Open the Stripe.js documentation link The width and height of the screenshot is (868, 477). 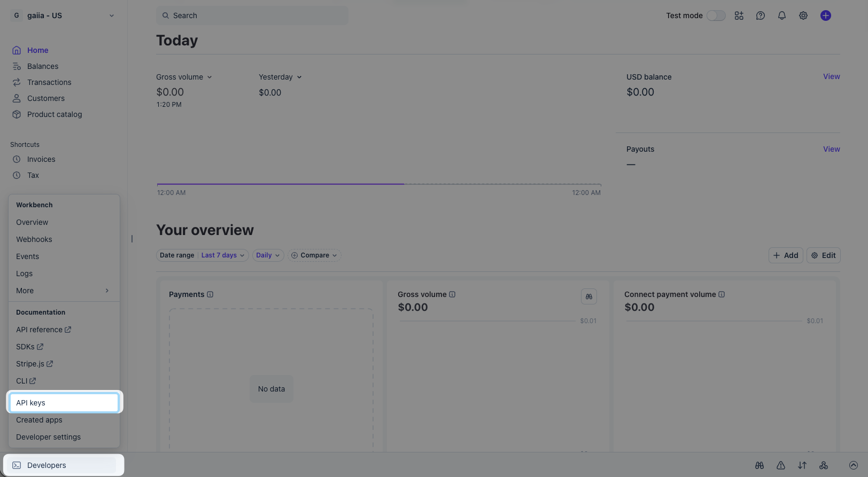[x=34, y=364]
